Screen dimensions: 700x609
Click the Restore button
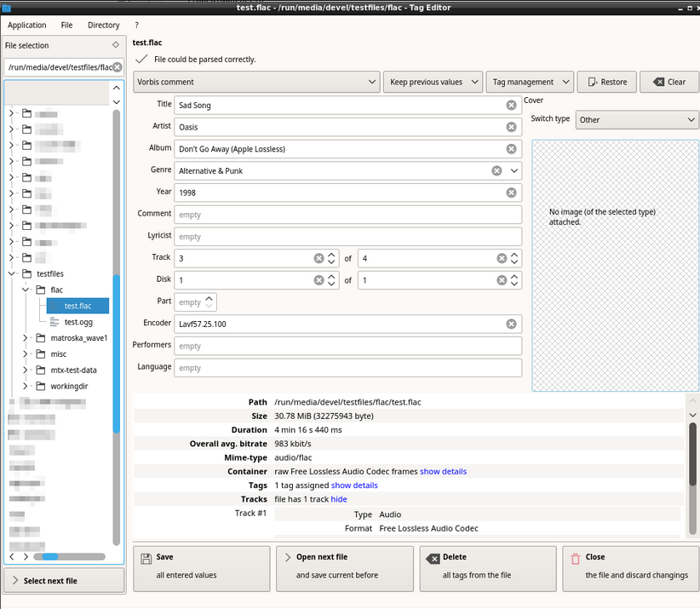[x=606, y=82]
